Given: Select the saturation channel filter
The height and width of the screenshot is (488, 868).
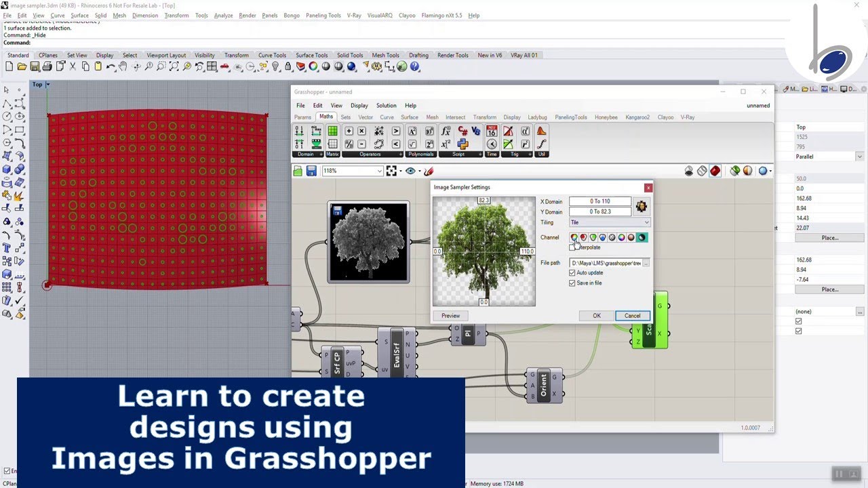Looking at the screenshot, I should 631,237.
